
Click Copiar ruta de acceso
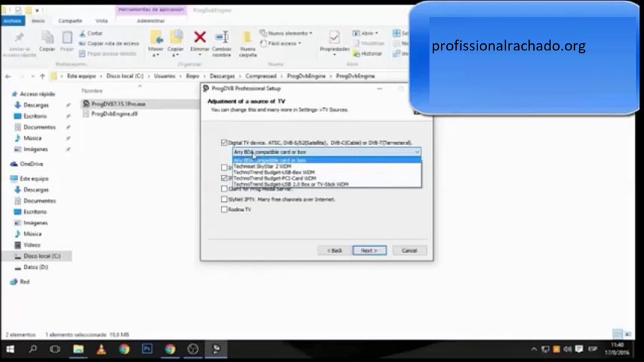[x=109, y=43]
